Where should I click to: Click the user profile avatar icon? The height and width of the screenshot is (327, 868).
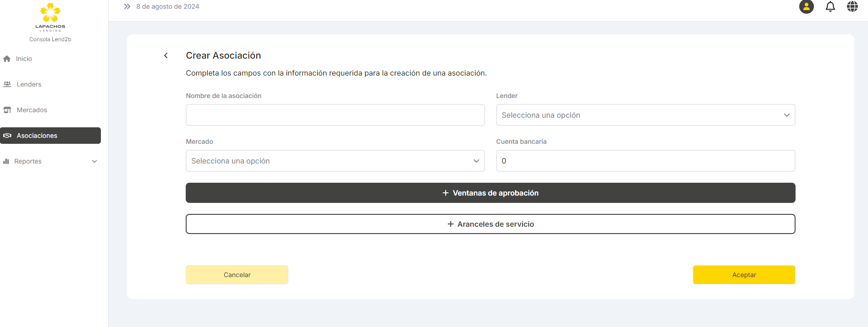pos(806,7)
